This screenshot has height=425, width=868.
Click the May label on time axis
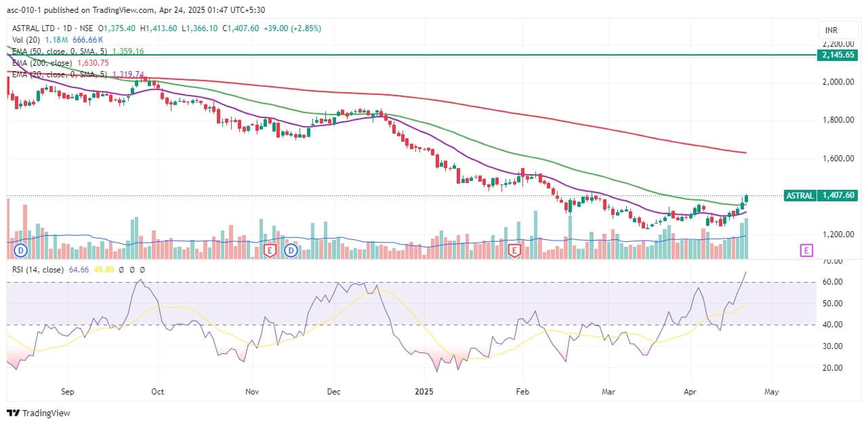click(x=772, y=391)
